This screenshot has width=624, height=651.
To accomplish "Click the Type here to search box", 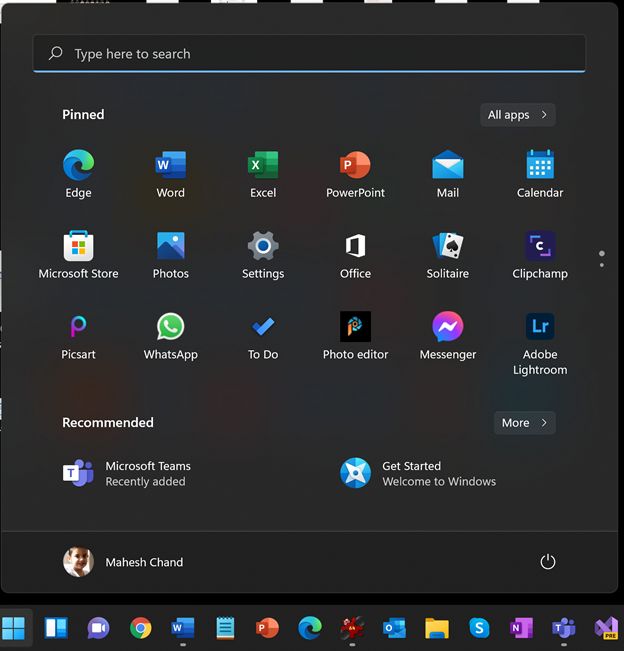I will [309, 54].
